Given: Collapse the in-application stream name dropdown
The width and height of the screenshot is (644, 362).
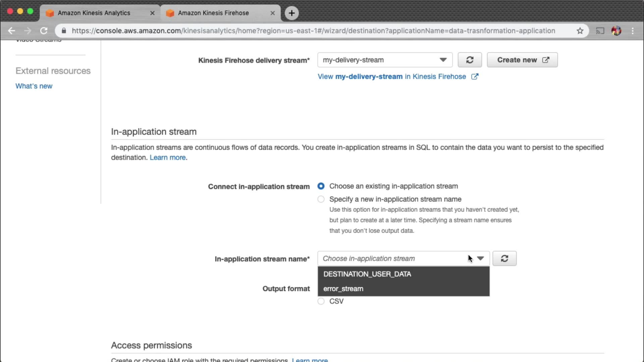Looking at the screenshot, I should point(480,258).
